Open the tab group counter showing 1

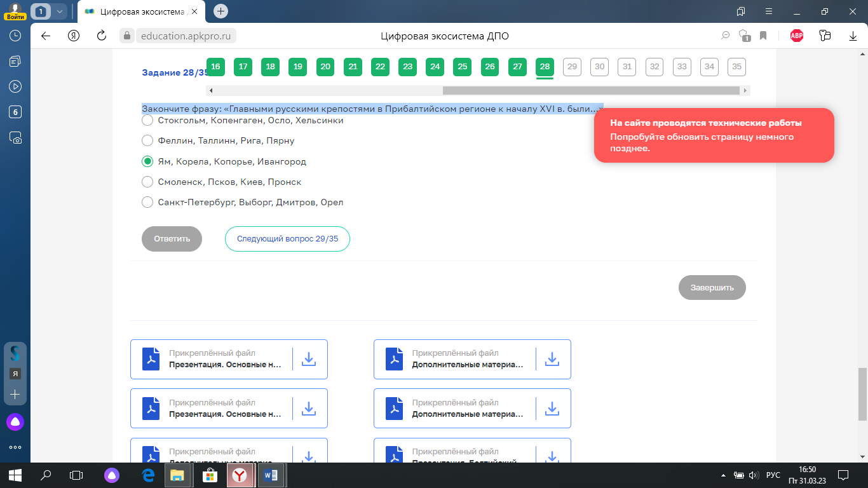41,11
